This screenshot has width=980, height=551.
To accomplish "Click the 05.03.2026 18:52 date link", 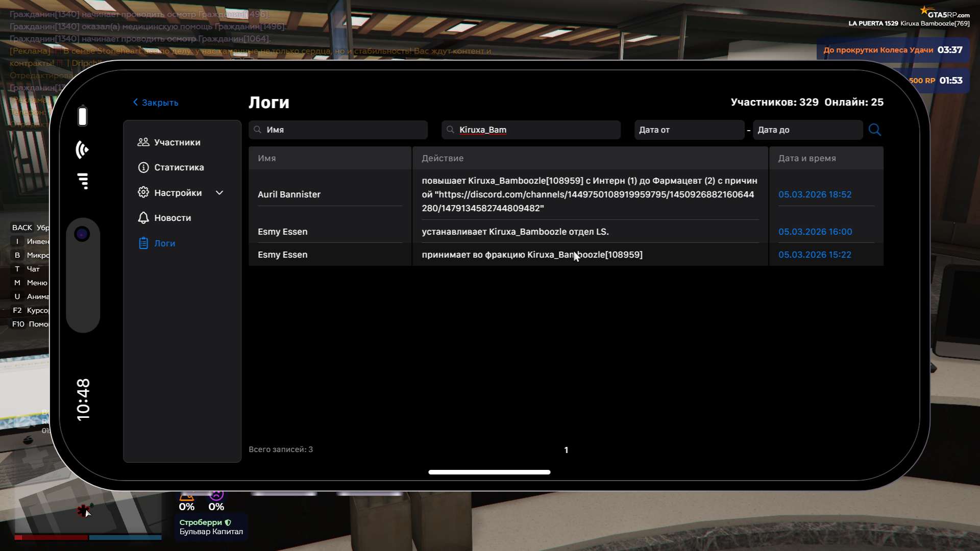I will pos(815,194).
